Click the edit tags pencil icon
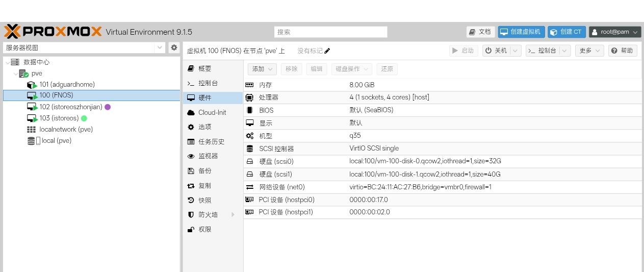This screenshot has width=644, height=272. [327, 51]
